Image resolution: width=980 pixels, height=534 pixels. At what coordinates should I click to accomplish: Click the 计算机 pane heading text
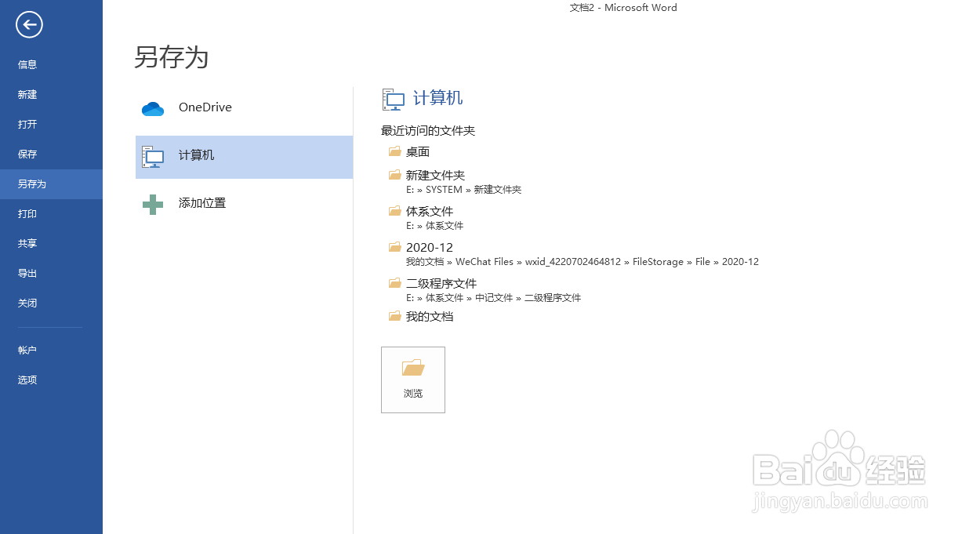coord(437,98)
